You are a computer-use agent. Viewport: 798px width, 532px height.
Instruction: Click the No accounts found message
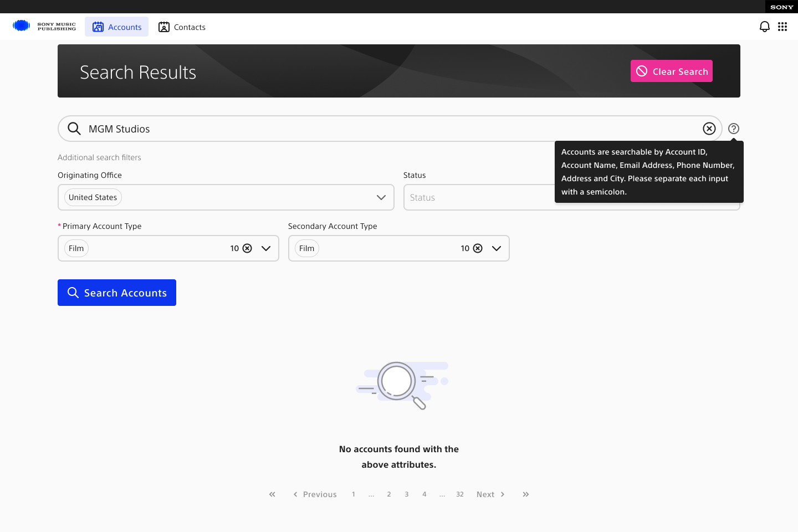(x=399, y=457)
